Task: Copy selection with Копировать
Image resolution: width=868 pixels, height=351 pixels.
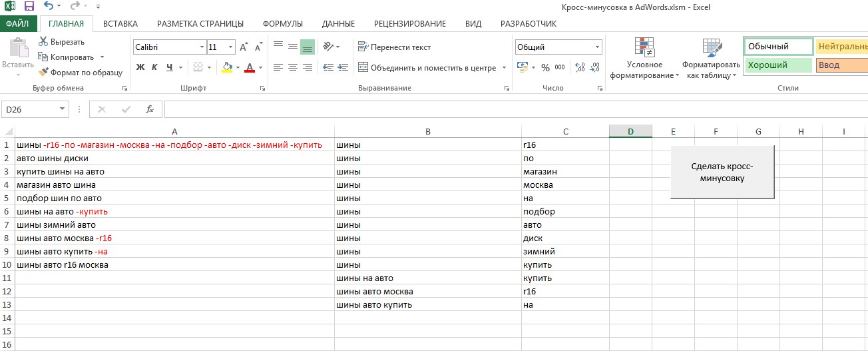Action: (x=66, y=57)
